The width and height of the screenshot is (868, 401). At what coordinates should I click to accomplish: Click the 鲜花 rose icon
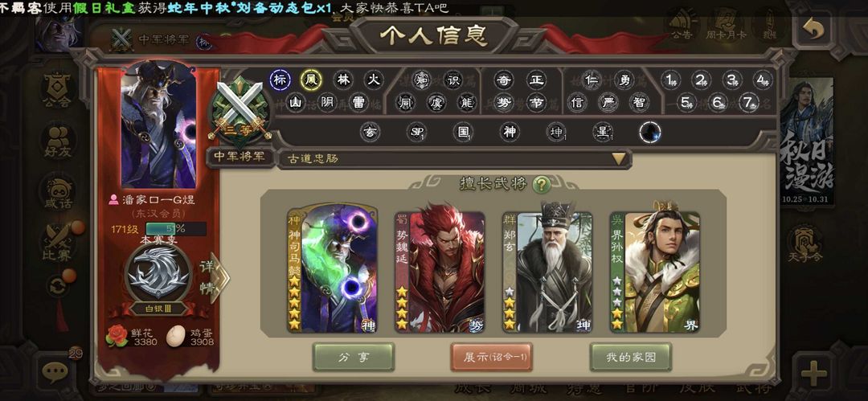point(117,336)
